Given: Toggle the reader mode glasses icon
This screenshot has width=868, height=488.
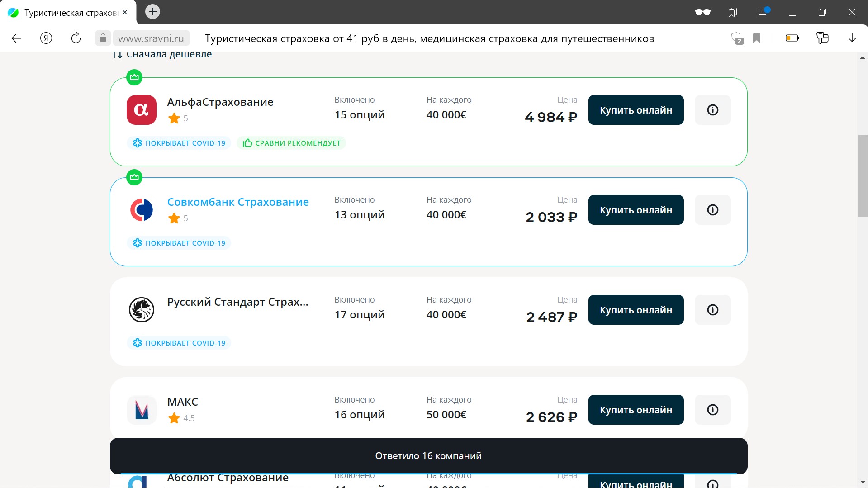Looking at the screenshot, I should click(x=702, y=12).
